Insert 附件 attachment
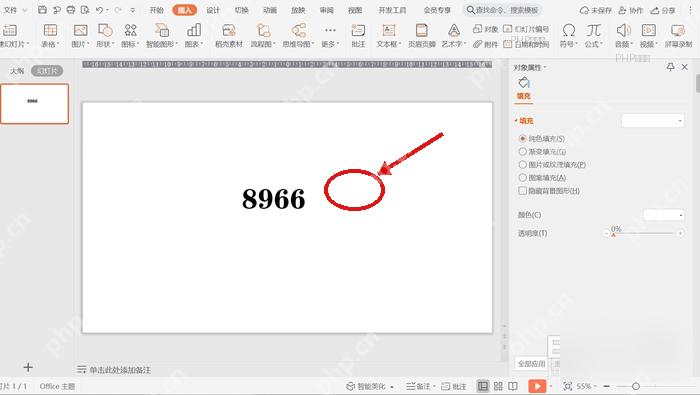The image size is (700, 395). (485, 44)
